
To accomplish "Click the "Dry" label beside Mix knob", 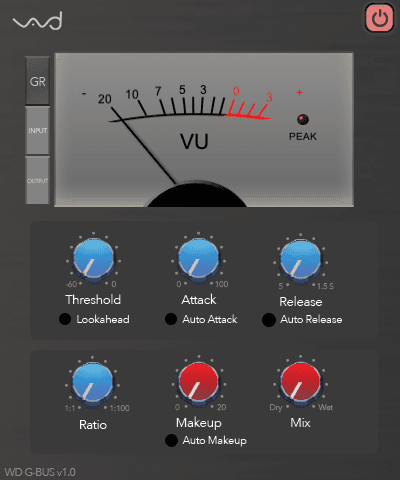I will (x=276, y=408).
